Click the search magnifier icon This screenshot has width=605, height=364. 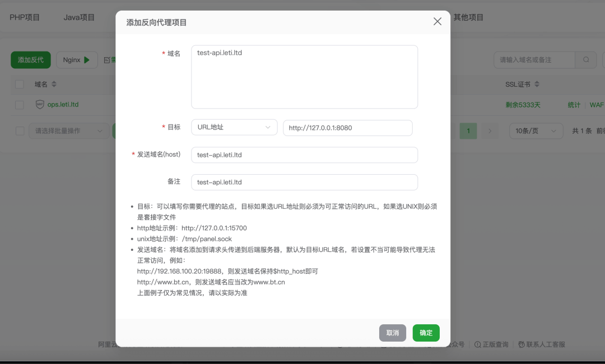coord(586,60)
